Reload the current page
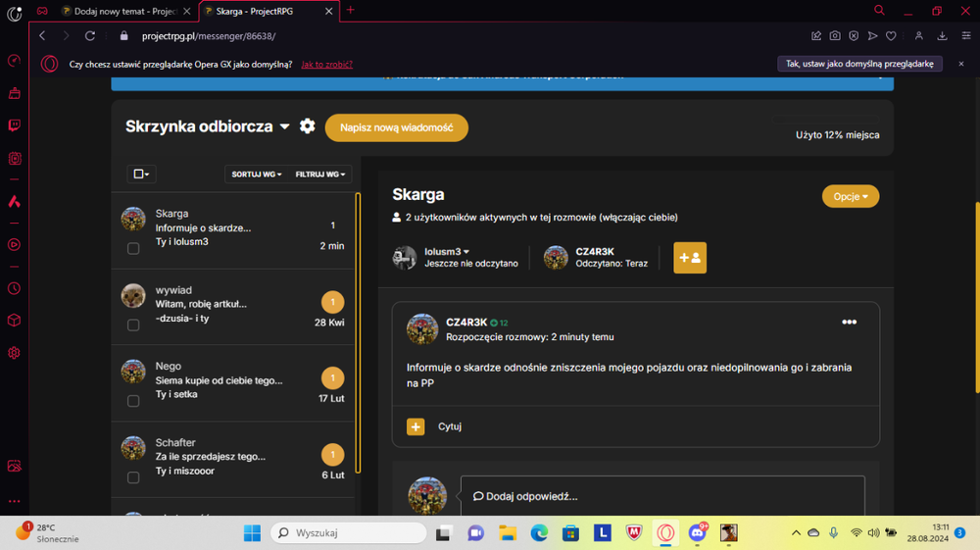980x550 pixels. point(90,36)
